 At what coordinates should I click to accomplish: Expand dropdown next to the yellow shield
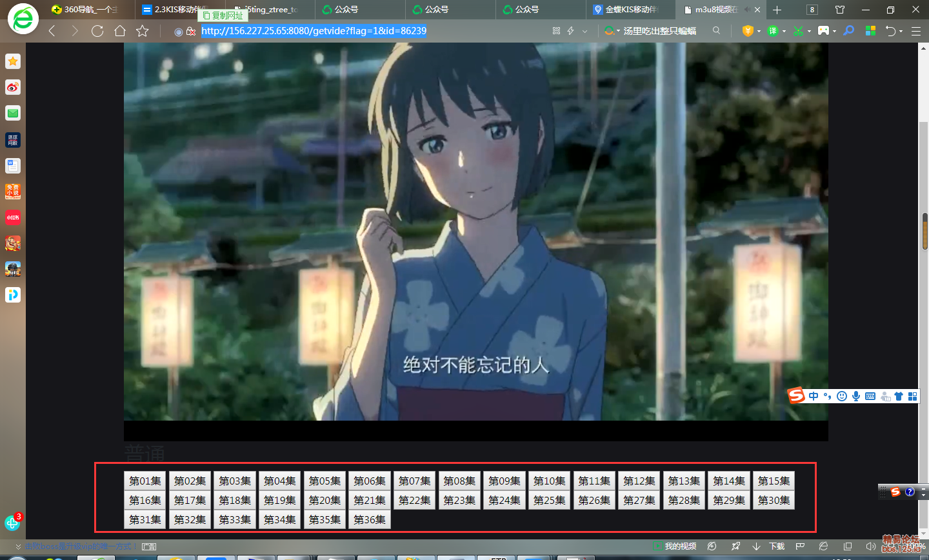(x=759, y=31)
